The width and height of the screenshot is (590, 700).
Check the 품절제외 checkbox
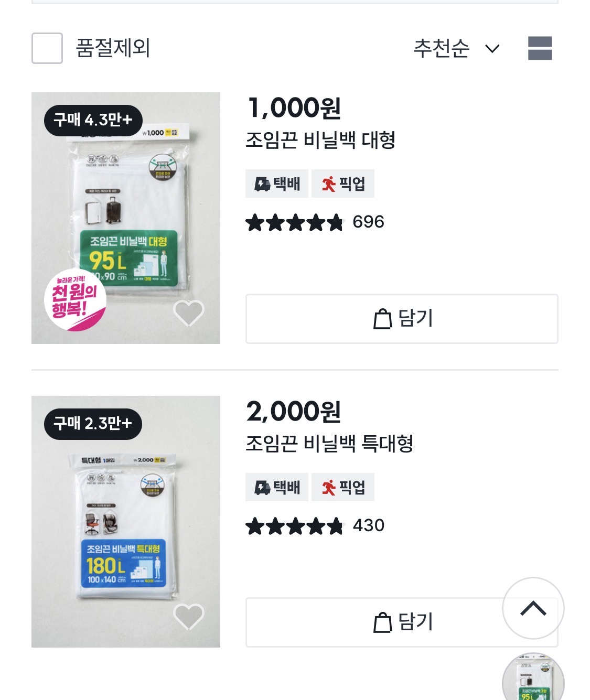tap(47, 48)
